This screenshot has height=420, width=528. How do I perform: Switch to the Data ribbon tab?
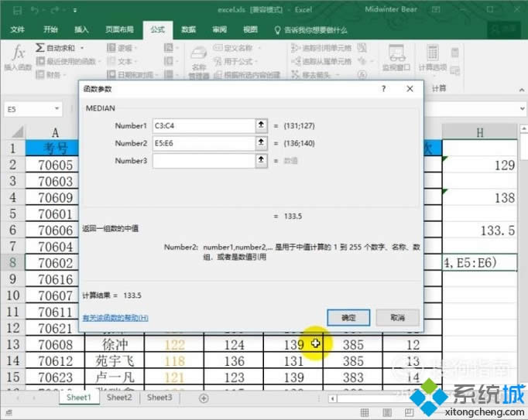coord(189,30)
